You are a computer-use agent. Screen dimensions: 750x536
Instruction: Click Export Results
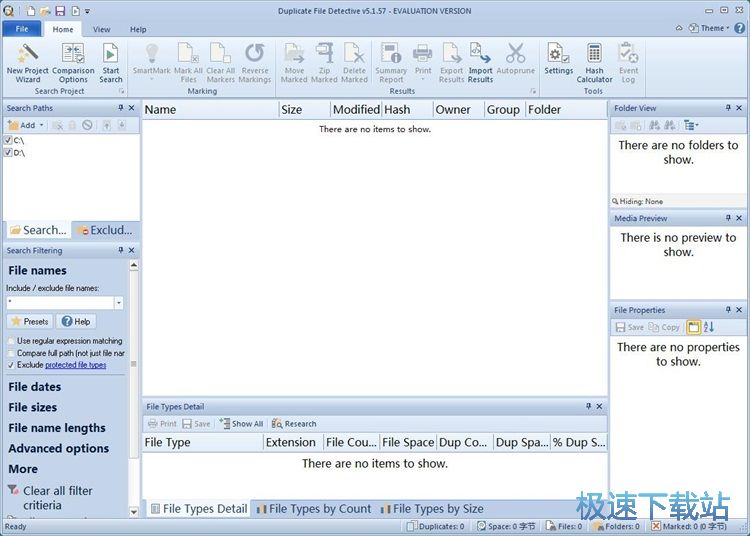coord(452,63)
